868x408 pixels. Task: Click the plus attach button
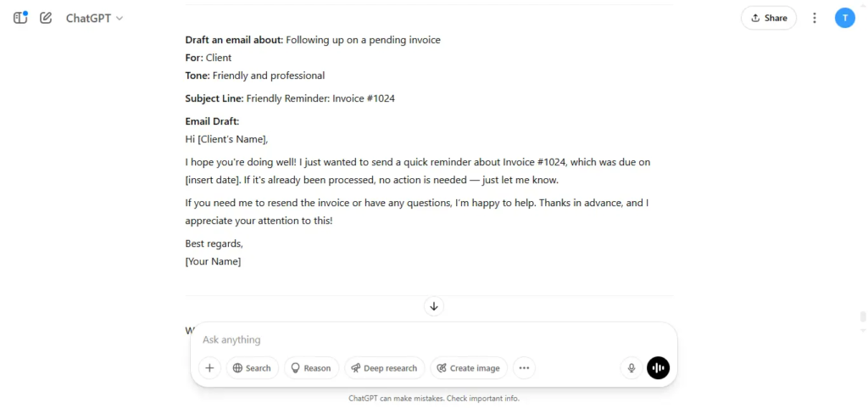click(210, 367)
